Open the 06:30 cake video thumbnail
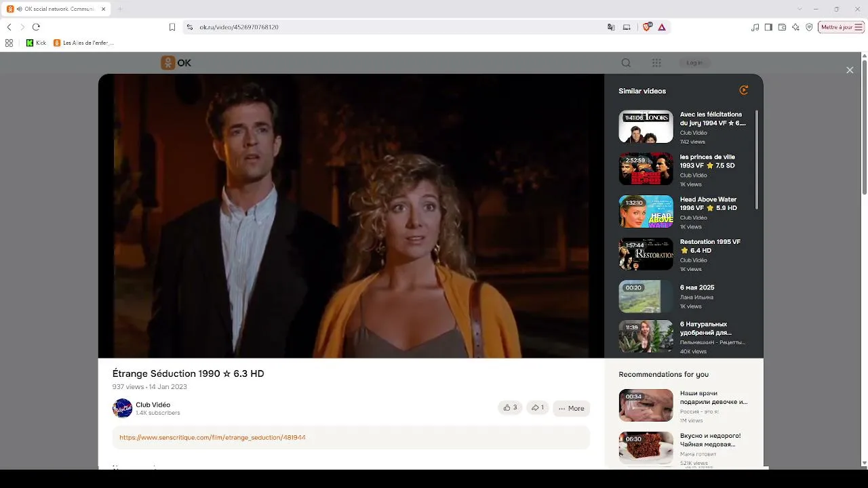 [646, 448]
